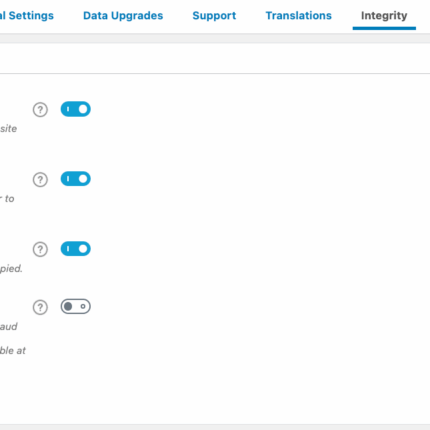Viewport: 430px width, 430px height.
Task: Click question mark icon above 'pied.' text
Action: [40, 249]
